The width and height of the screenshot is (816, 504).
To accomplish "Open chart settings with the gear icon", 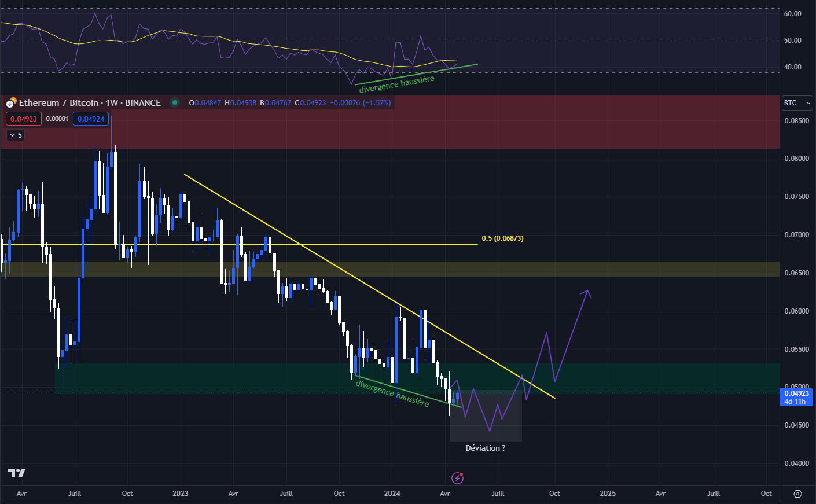I will (x=799, y=494).
